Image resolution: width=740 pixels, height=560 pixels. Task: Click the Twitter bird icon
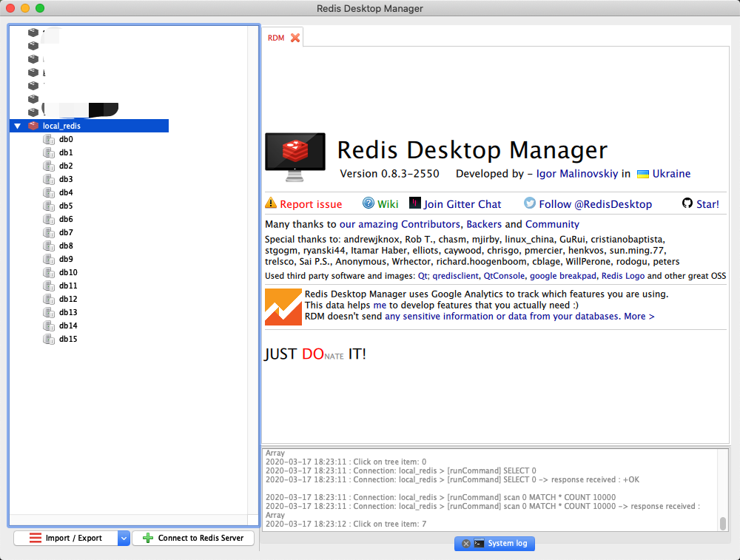(x=530, y=203)
